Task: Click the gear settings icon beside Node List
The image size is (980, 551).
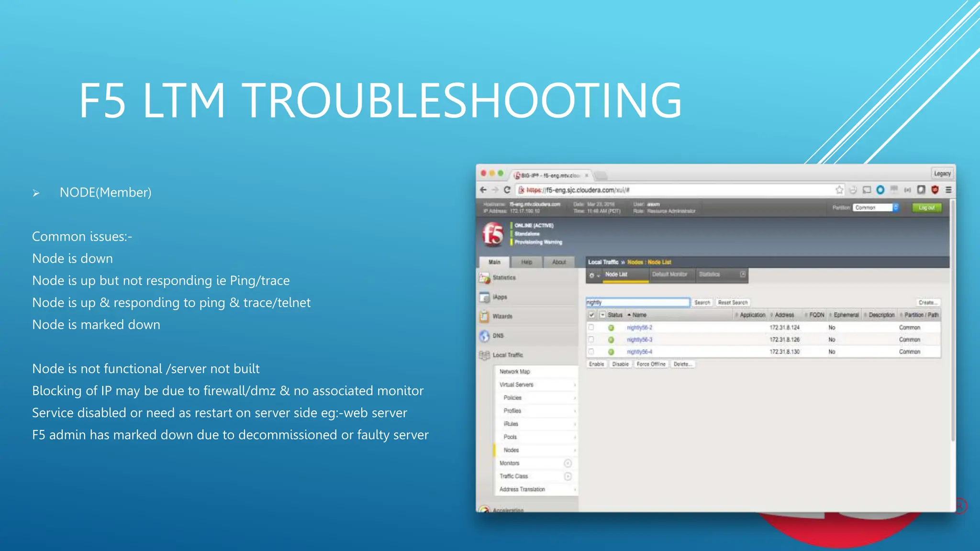Action: [x=592, y=275]
